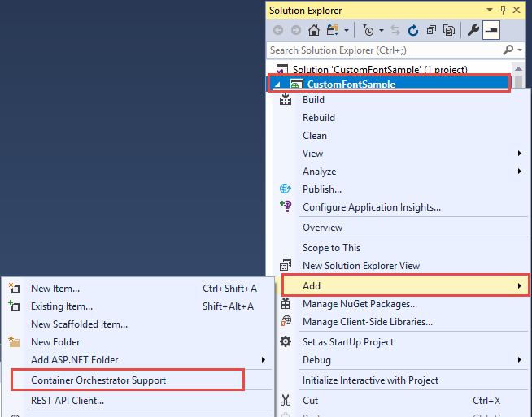Select the CustomFontSample project
This screenshot has height=417, width=532.
coord(351,84)
